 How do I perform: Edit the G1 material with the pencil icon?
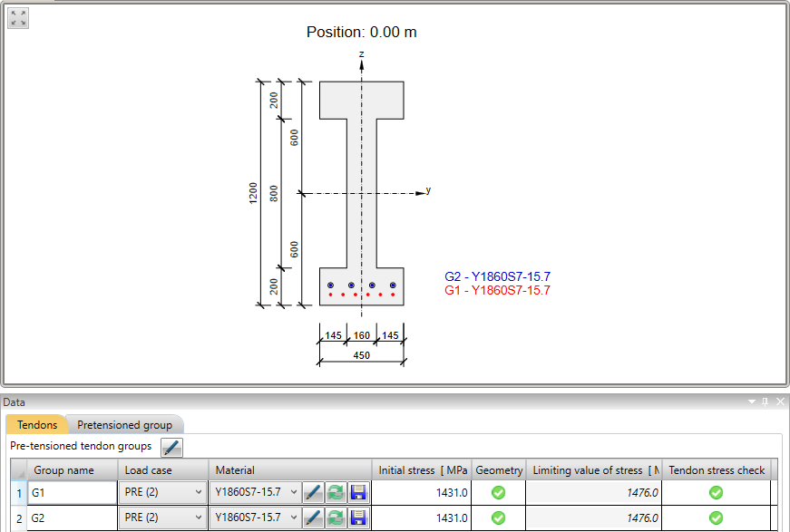(313, 492)
